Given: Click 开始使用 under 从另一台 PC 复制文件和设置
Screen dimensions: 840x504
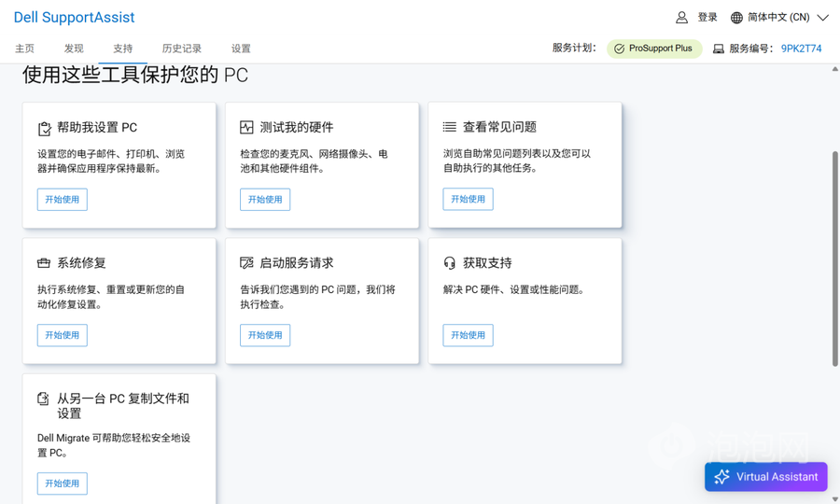Looking at the screenshot, I should coord(63,483).
